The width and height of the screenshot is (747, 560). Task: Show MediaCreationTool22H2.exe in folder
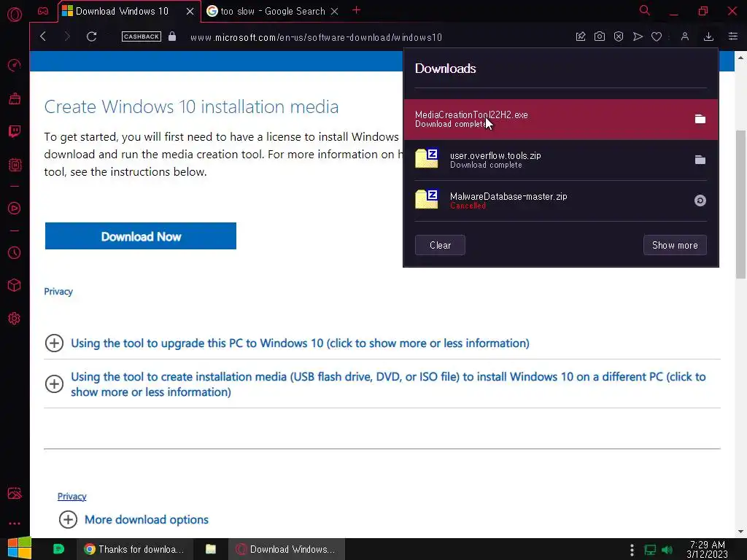click(x=700, y=119)
